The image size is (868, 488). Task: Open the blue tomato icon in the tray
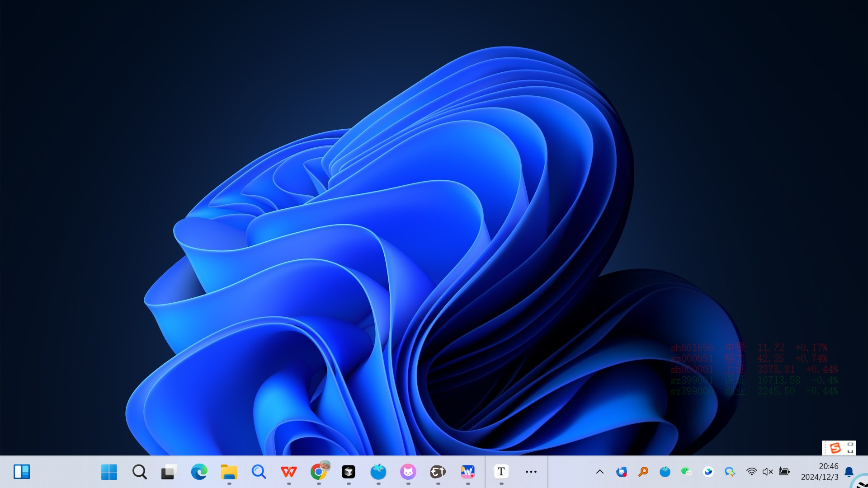[665, 472]
